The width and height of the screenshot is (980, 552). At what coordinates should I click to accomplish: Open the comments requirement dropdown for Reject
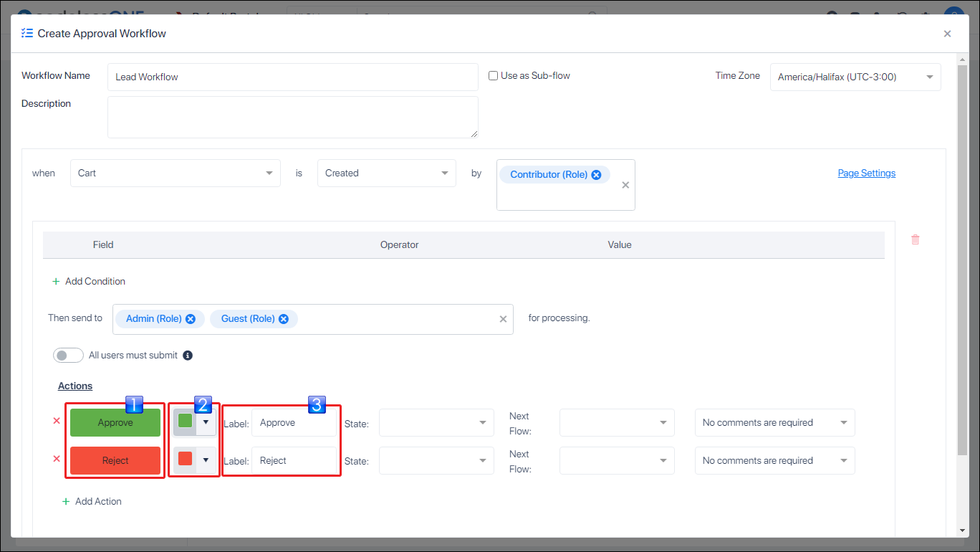pyautogui.click(x=844, y=460)
